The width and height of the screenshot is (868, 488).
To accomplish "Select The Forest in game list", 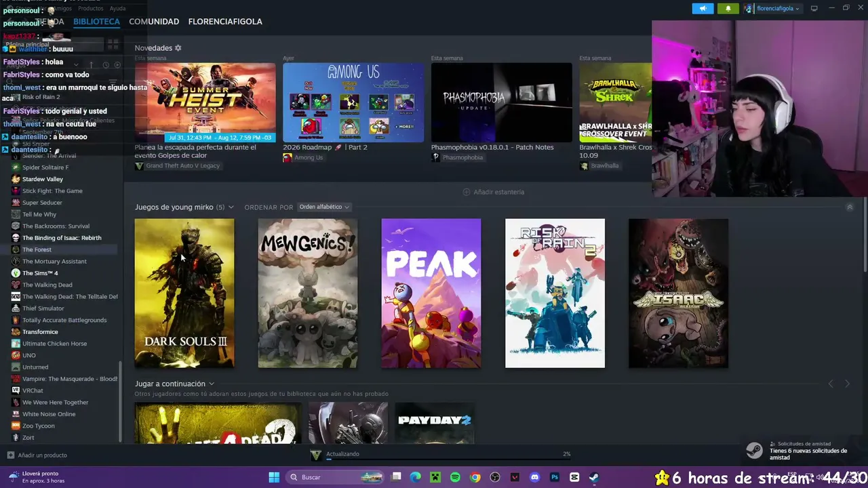I will [37, 249].
